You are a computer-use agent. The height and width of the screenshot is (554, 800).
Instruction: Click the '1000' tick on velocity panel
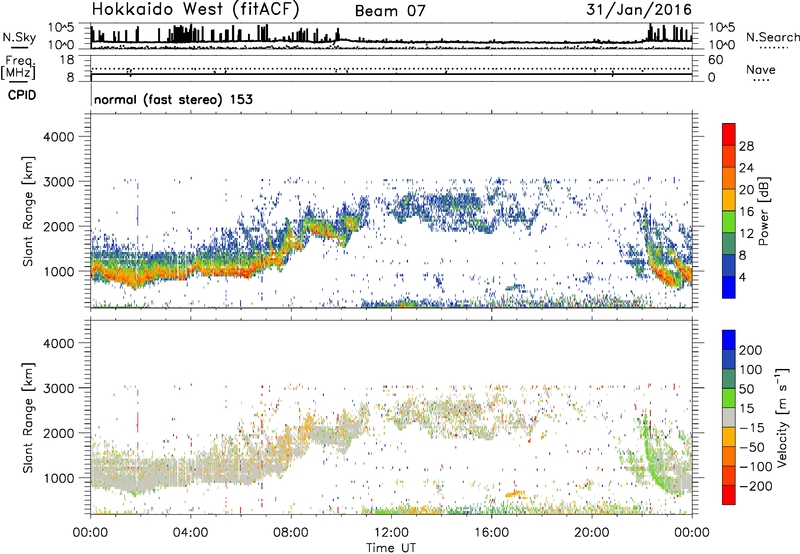58,478
